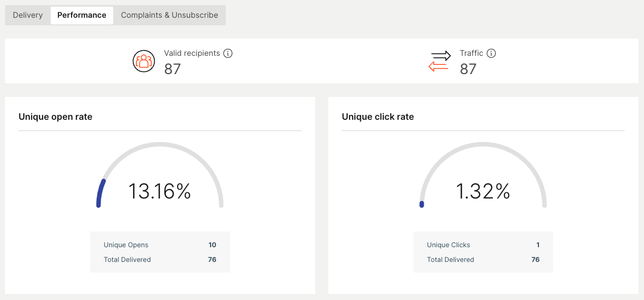Select the Performance tab
The image size is (644, 300).
coord(82,15)
